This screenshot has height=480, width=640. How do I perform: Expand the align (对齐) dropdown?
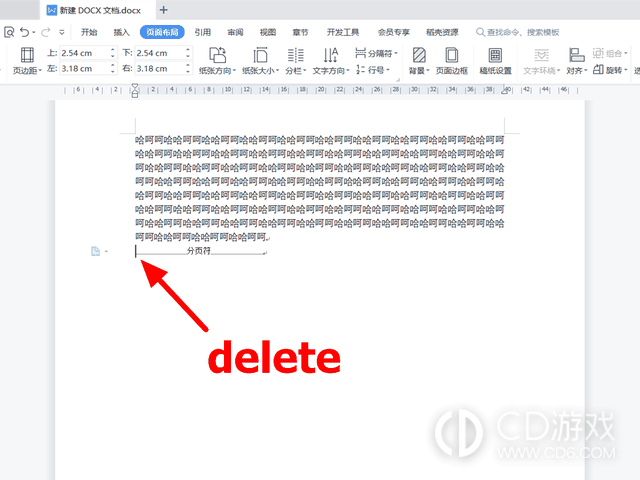click(x=576, y=71)
